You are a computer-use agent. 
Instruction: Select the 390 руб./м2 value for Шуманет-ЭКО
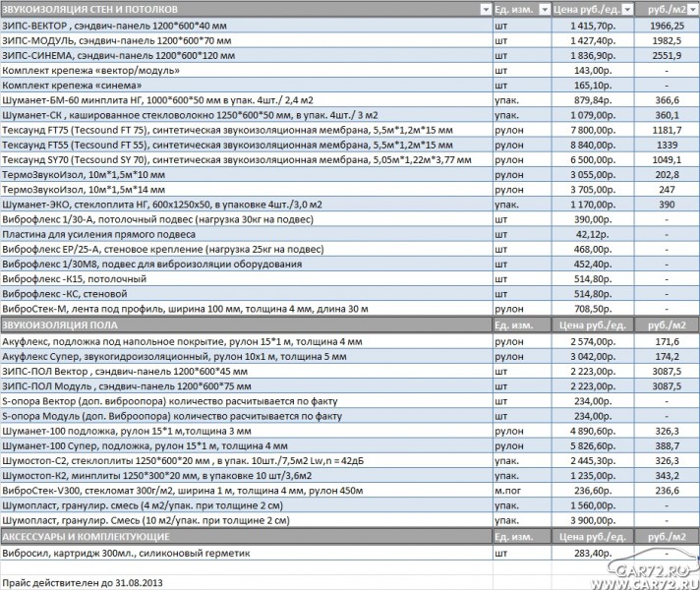point(667,205)
